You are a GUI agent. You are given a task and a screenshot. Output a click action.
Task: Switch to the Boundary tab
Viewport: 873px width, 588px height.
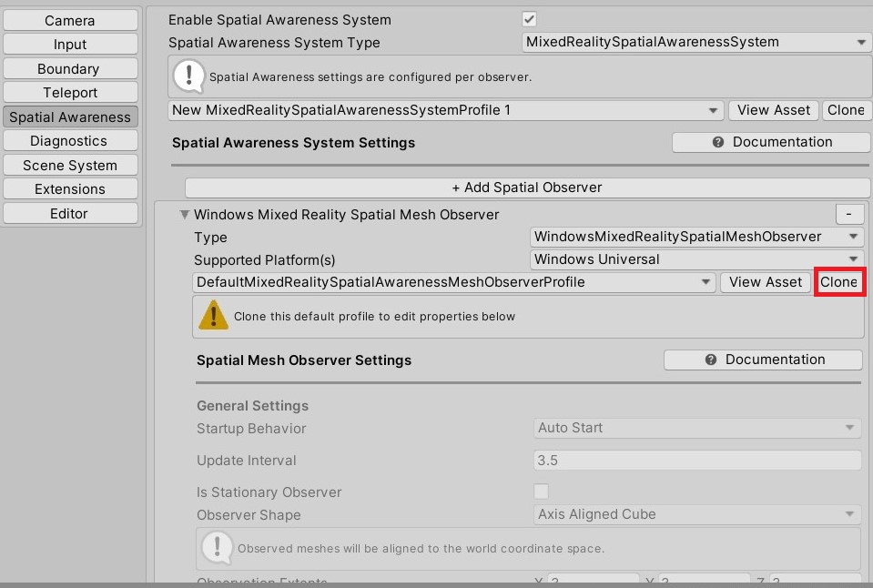tap(70, 68)
